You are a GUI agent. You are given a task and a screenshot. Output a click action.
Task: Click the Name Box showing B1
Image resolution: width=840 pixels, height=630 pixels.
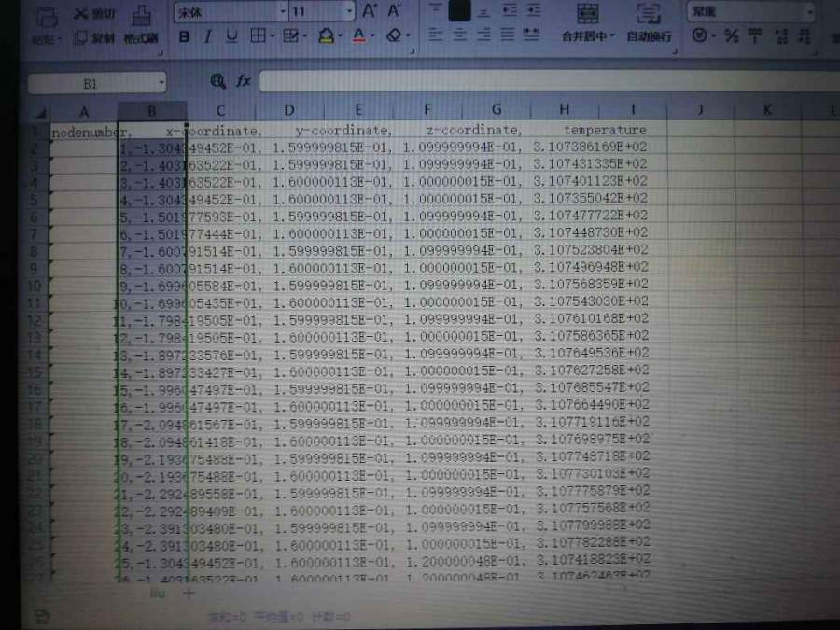91,84
